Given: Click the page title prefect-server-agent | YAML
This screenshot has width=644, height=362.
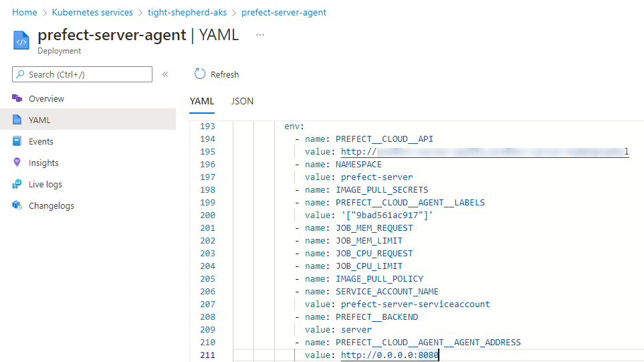Looking at the screenshot, I should tap(138, 35).
